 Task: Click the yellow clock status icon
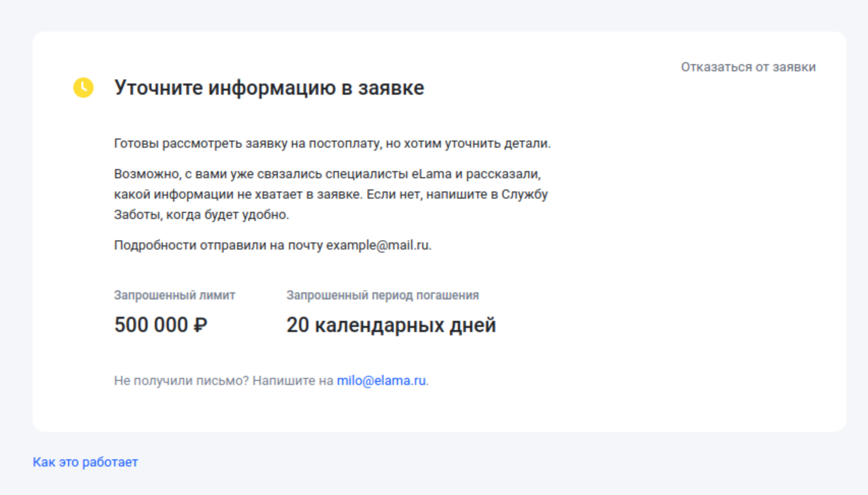click(x=83, y=88)
